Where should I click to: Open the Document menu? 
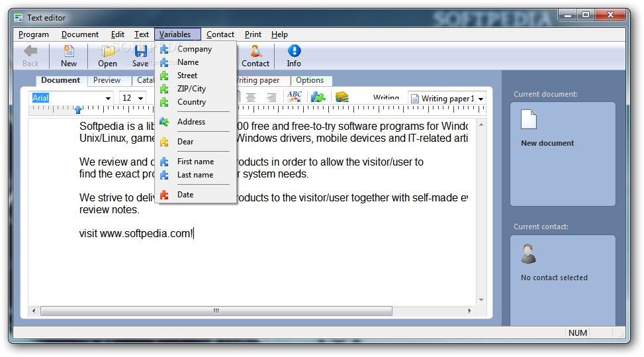click(80, 34)
